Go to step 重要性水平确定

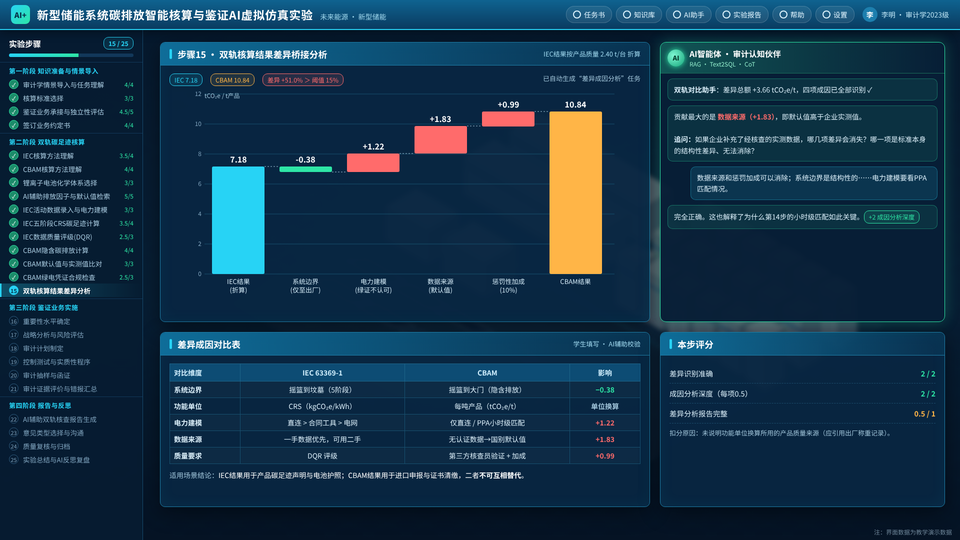pos(71,321)
